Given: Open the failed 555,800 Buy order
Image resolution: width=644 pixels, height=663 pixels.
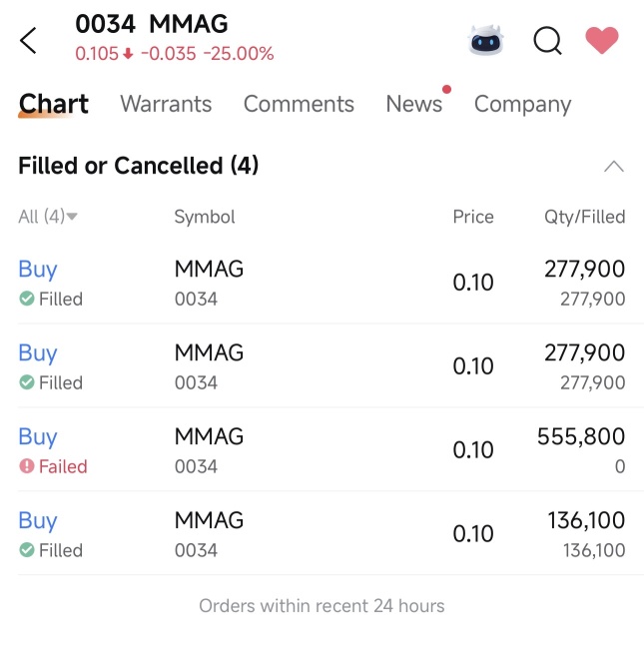Looking at the screenshot, I should (x=38, y=437).
